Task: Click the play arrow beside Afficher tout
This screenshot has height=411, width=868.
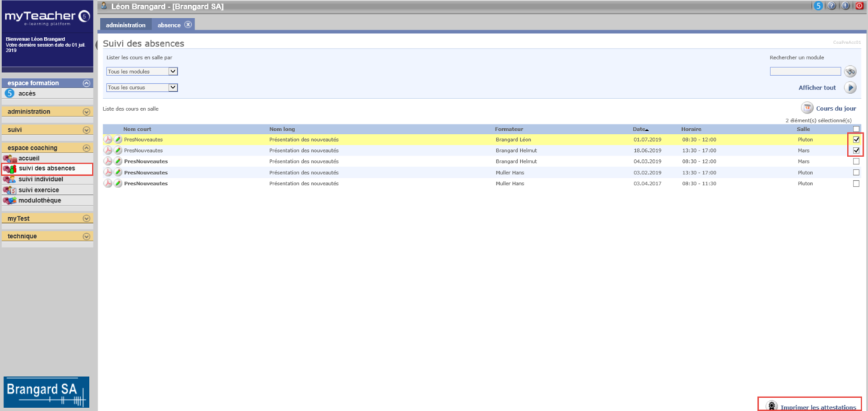Action: (850, 88)
